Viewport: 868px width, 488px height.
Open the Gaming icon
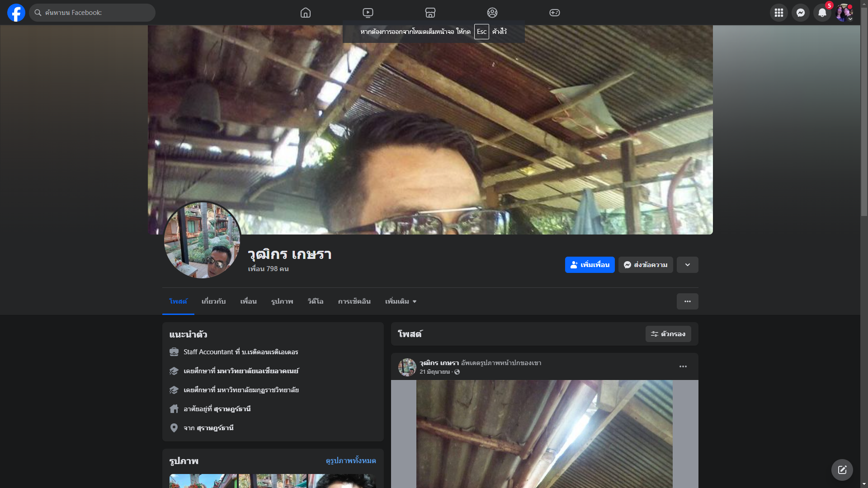555,13
